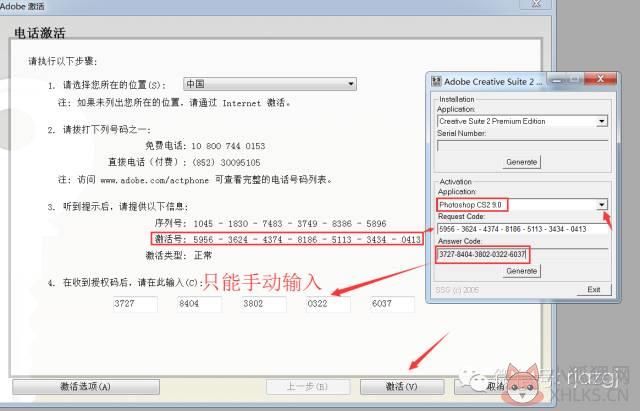Open the location dropdown showing 中国
This screenshot has width=640, height=411.
point(270,84)
